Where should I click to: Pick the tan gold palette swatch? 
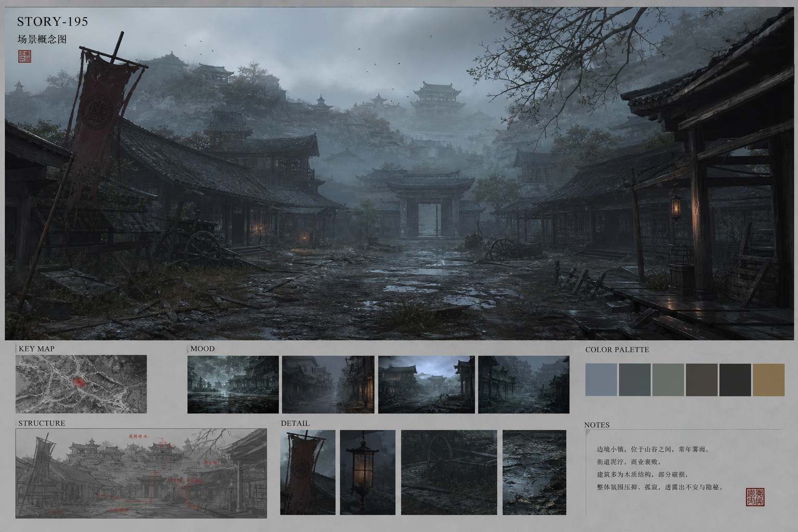[x=769, y=380]
